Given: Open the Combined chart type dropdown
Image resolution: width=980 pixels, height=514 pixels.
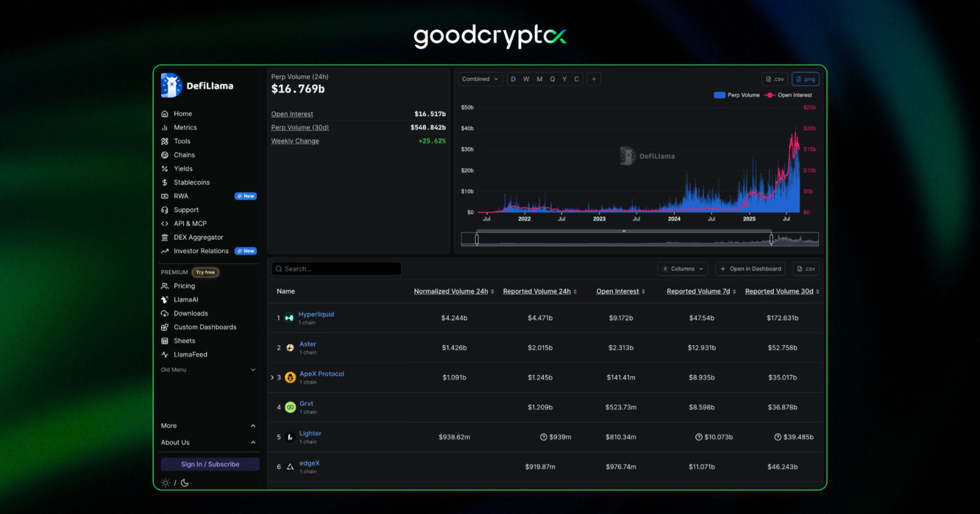Looking at the screenshot, I should [480, 79].
